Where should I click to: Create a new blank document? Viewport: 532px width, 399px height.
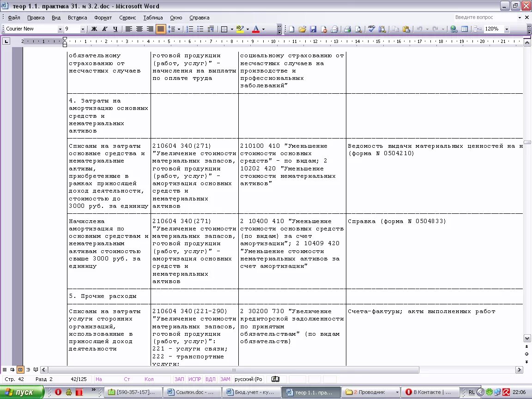tap(292, 29)
